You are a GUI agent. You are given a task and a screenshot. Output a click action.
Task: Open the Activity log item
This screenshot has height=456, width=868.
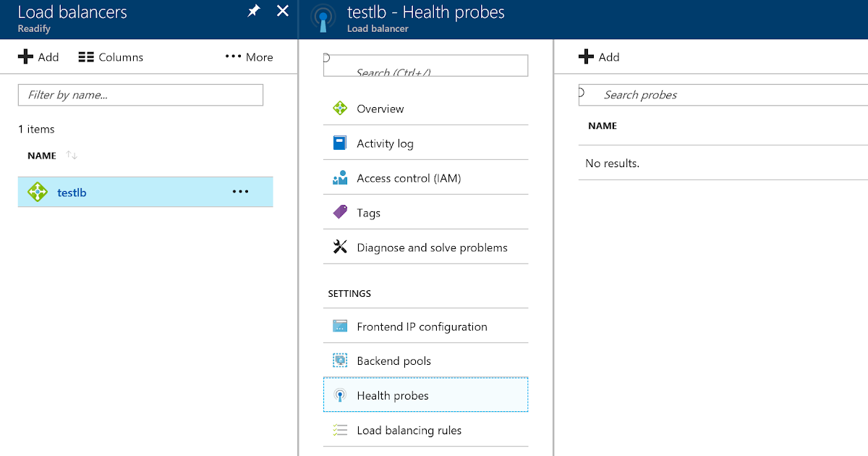[x=425, y=143]
